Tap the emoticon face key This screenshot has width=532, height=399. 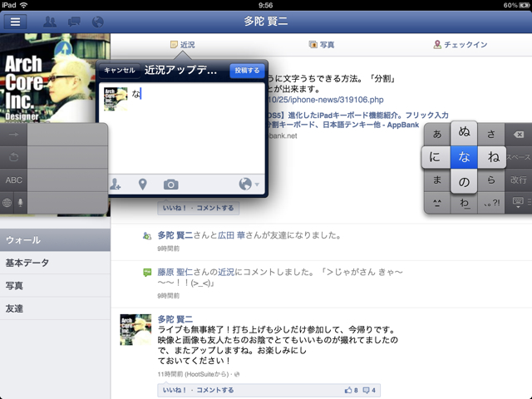(x=437, y=203)
